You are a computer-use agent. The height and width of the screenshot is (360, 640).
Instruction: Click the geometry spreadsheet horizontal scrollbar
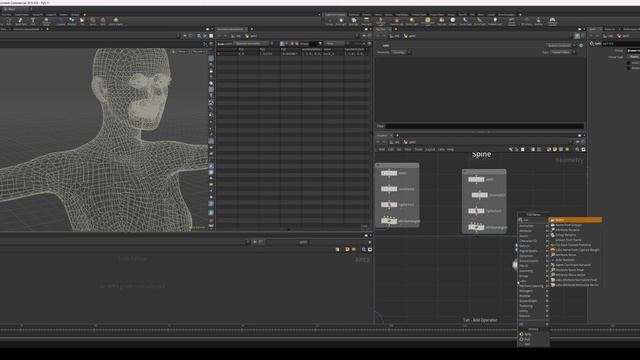point(290,230)
